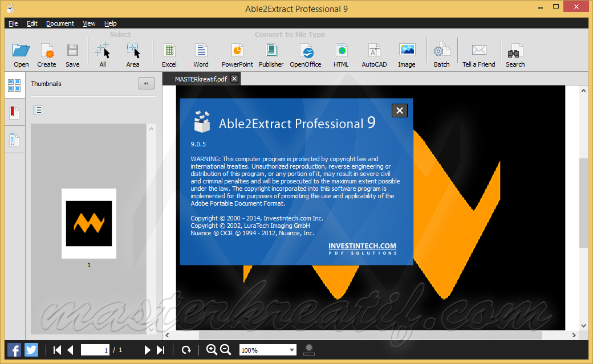Click the thumbnail options list icon
Screen dimensions: 593x364
(x=38, y=110)
